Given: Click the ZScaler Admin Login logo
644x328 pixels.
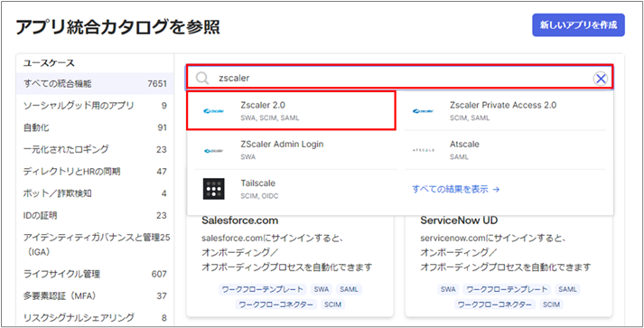Looking at the screenshot, I should tap(213, 150).
